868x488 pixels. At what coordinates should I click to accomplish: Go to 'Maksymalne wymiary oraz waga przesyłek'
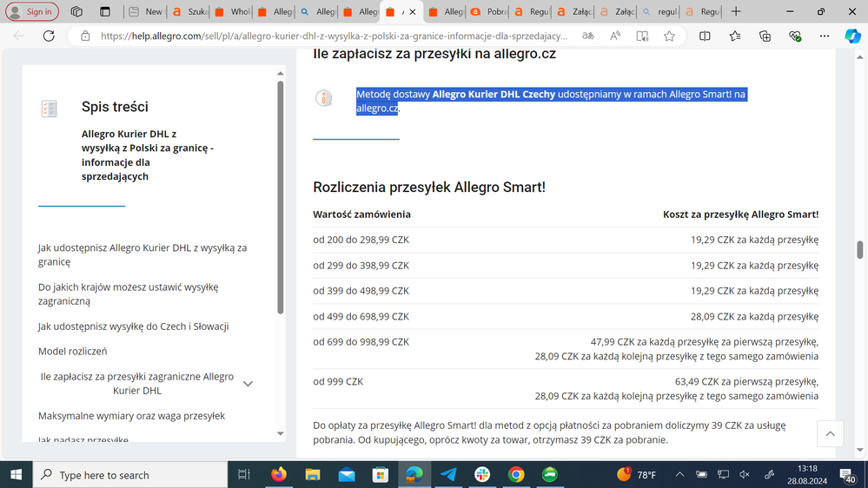[x=131, y=416]
